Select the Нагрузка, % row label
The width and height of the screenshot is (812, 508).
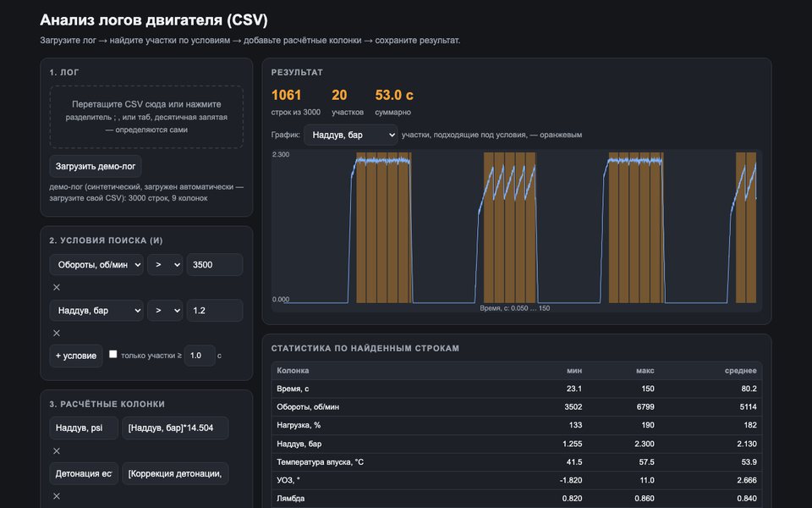[299, 425]
